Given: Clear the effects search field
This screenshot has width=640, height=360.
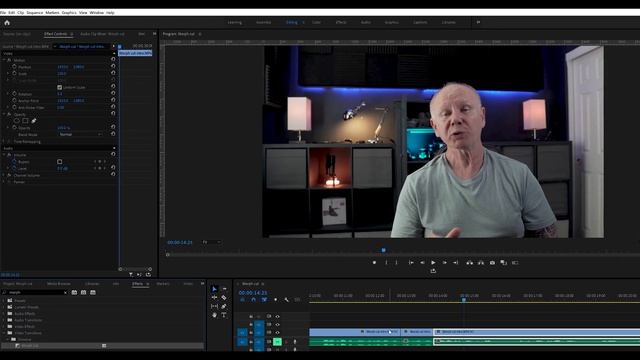Looking at the screenshot, I should click(65, 293).
